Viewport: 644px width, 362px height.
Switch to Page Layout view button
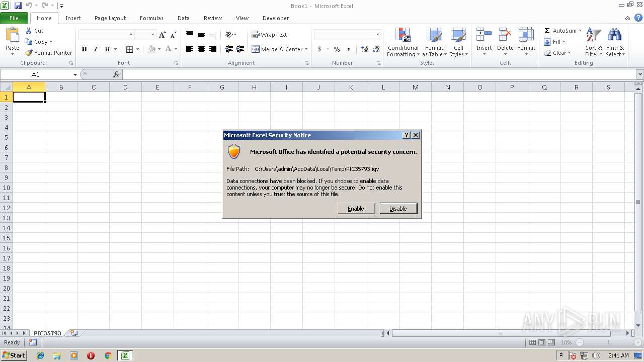tap(542, 342)
